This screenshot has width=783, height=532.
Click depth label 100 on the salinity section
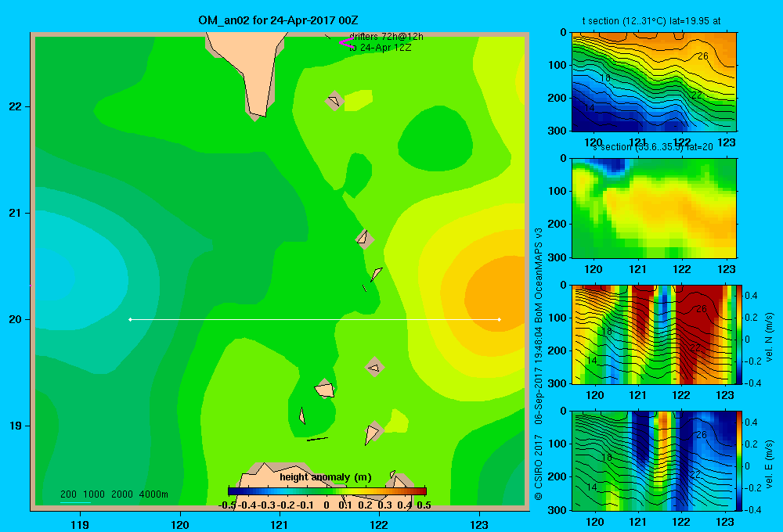pyautogui.click(x=557, y=191)
